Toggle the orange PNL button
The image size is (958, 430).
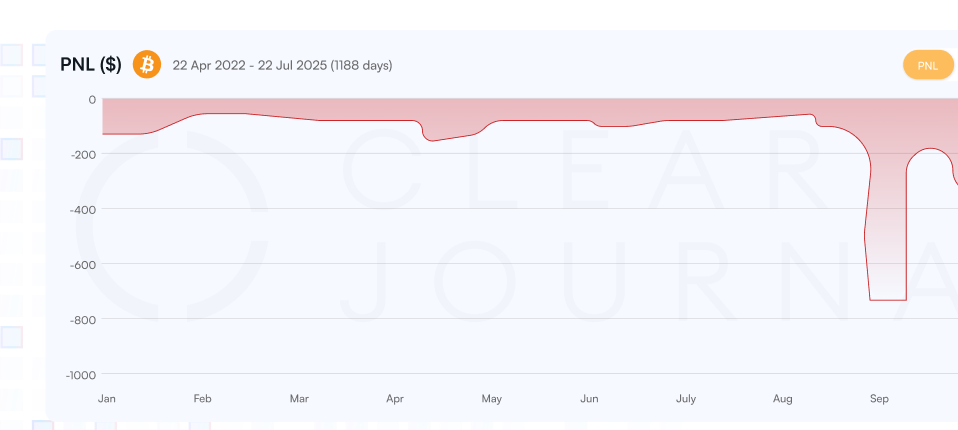pyautogui.click(x=928, y=65)
